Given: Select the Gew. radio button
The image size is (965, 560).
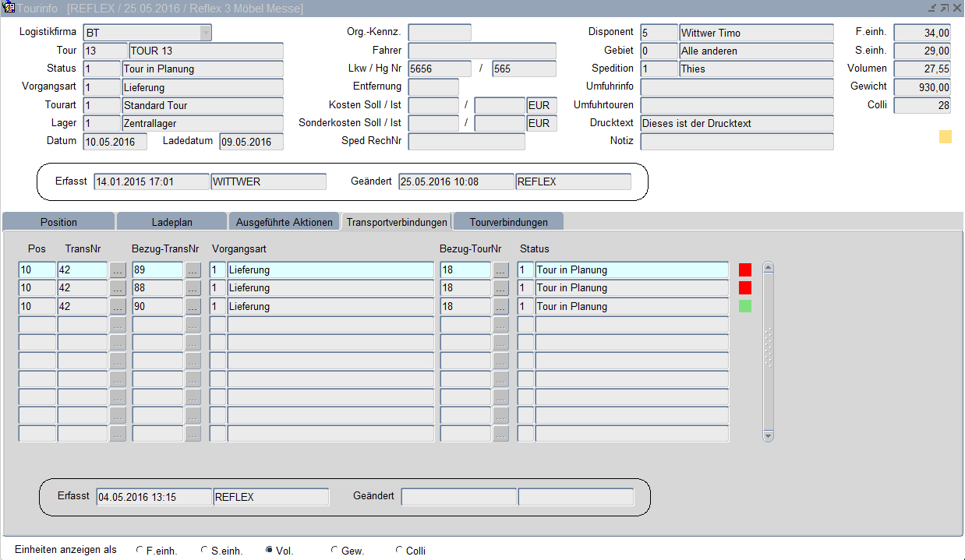Looking at the screenshot, I should [334, 551].
